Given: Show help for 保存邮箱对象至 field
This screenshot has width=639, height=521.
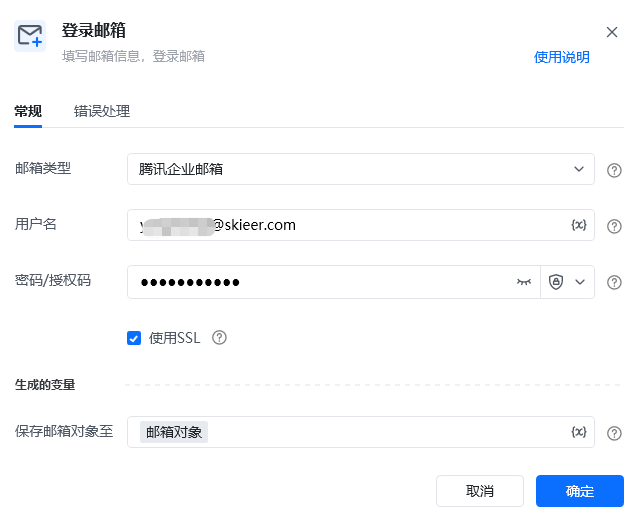Looking at the screenshot, I should pyautogui.click(x=614, y=433).
